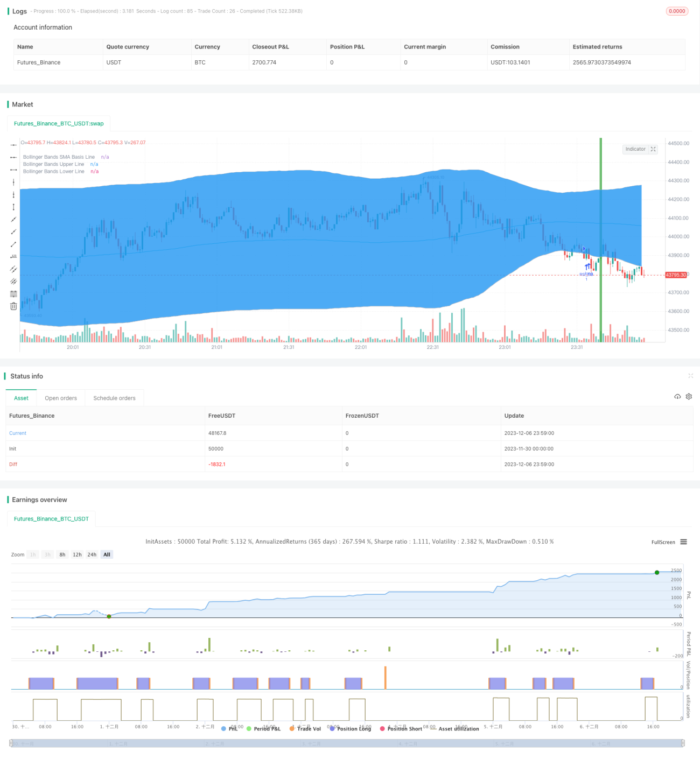Choose the price line tool labeled 123

coord(13,257)
